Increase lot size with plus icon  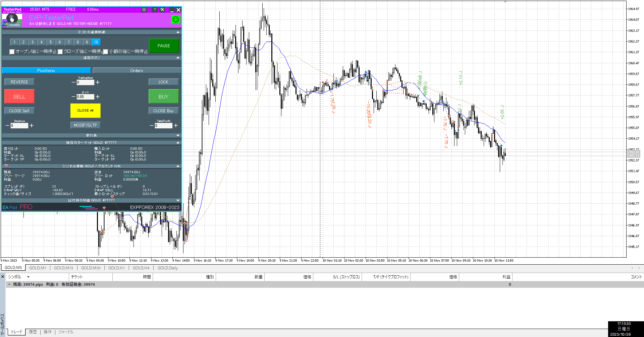(98, 97)
